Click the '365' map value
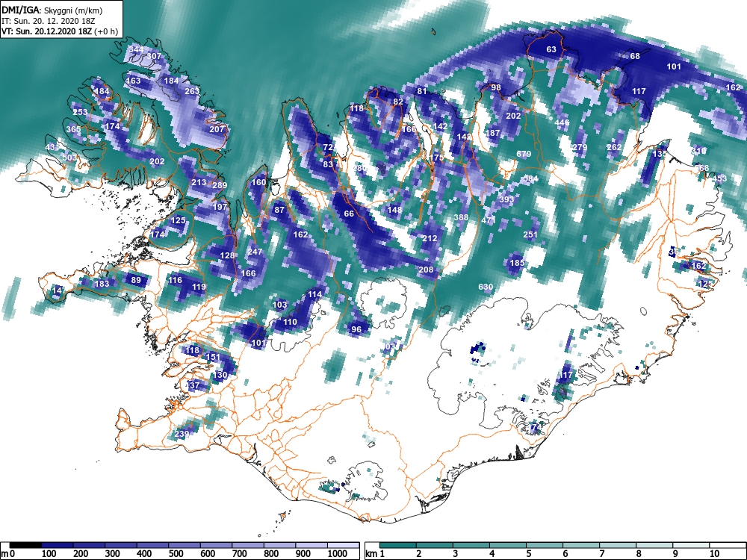 click(73, 129)
